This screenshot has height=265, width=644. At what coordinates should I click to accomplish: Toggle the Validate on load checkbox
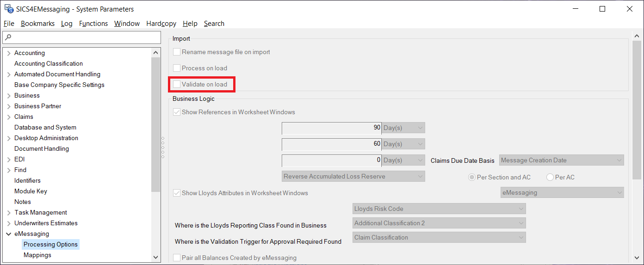click(177, 84)
